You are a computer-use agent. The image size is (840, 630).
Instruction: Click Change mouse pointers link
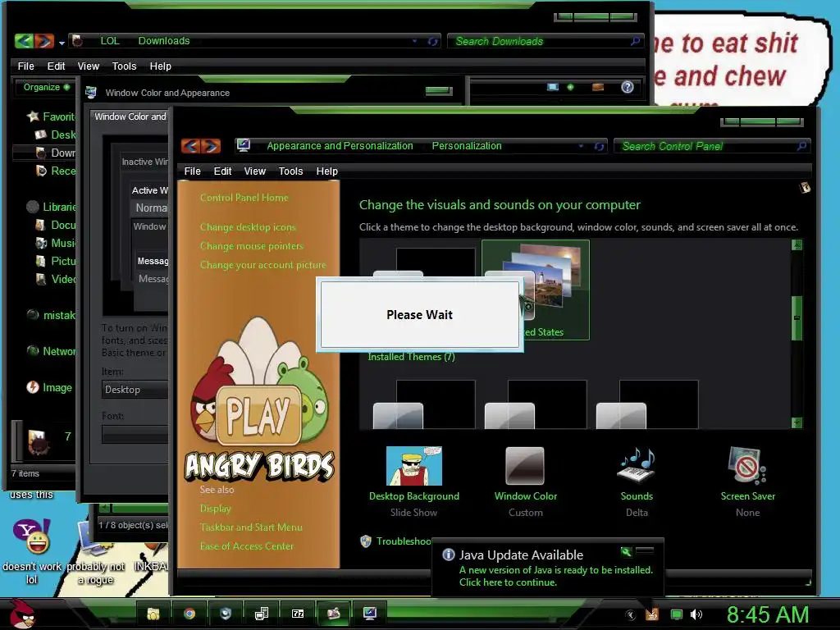point(252,246)
